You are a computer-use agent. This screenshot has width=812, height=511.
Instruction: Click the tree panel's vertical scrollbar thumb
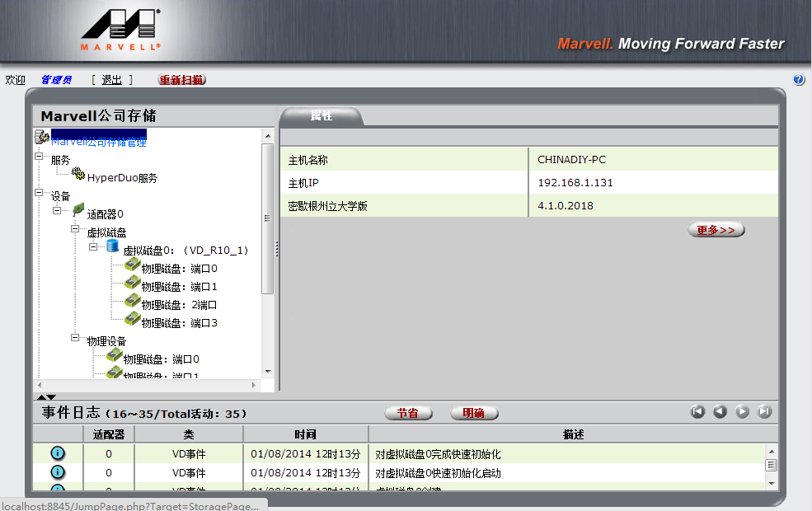tap(268, 219)
